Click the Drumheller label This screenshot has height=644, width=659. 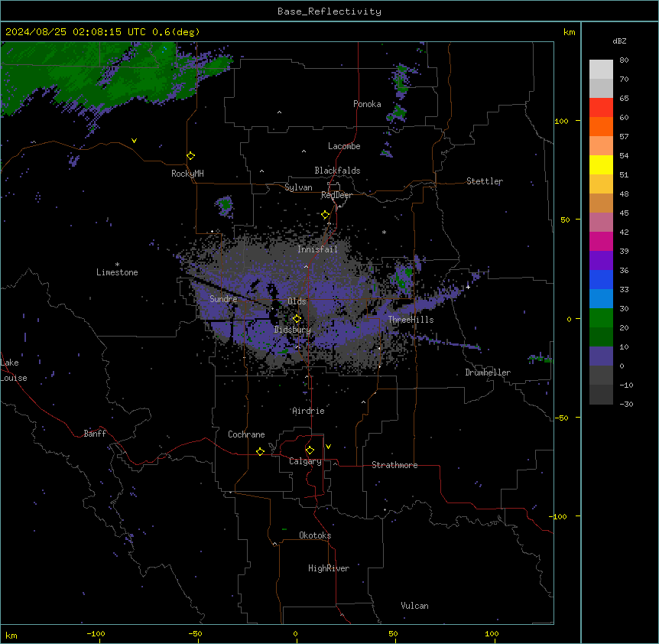click(x=488, y=372)
